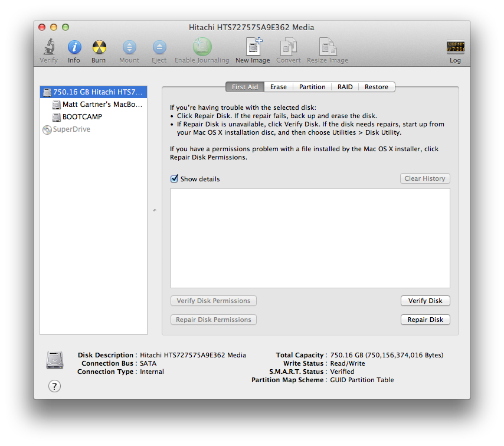Click the Repair Disk Permissions button

214,320
